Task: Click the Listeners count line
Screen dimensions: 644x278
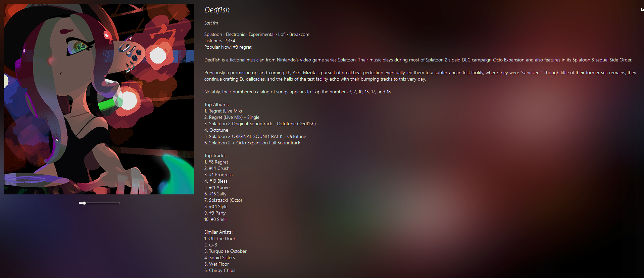Action: pyautogui.click(x=220, y=41)
